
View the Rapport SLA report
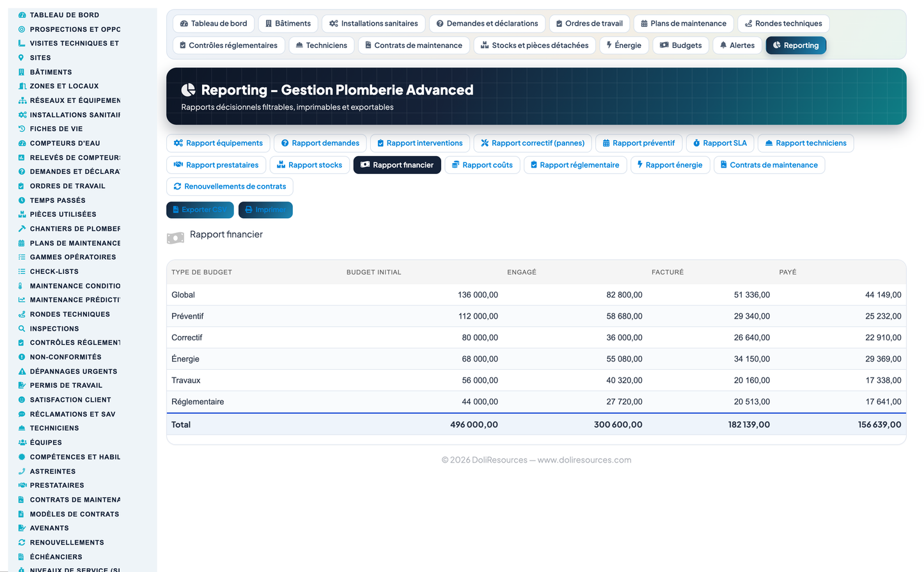coord(720,143)
